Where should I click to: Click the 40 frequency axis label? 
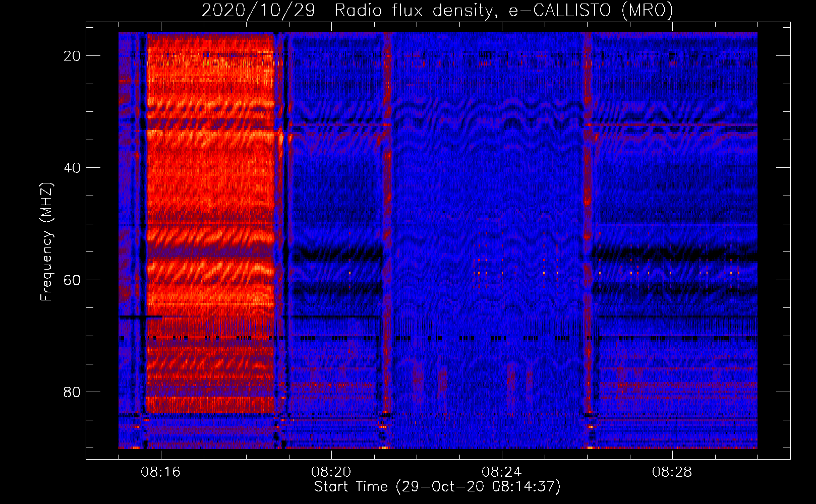(x=72, y=168)
